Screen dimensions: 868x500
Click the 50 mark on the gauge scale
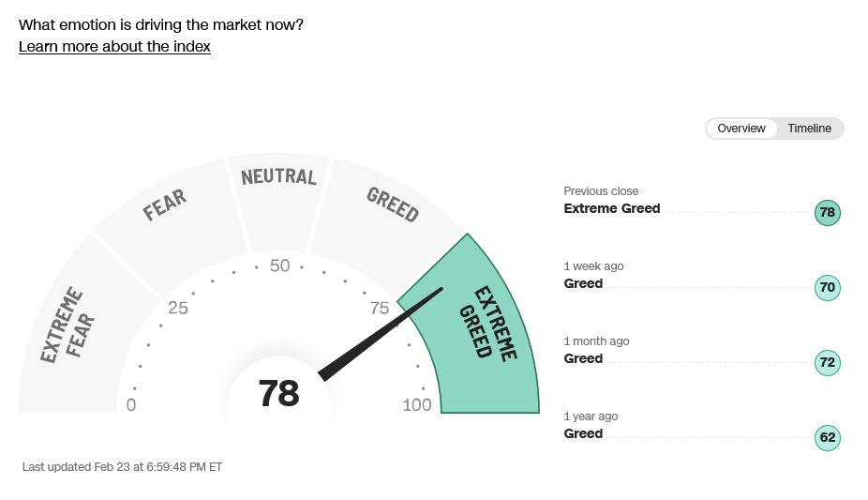pos(279,265)
